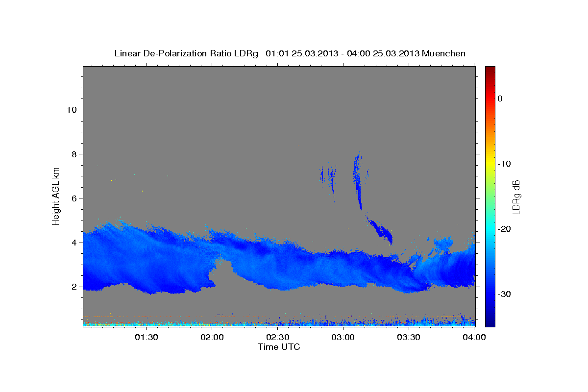The width and height of the screenshot is (588, 392).
Task: Click the 'Height AGL km' axis label
Action: pyautogui.click(x=56, y=196)
